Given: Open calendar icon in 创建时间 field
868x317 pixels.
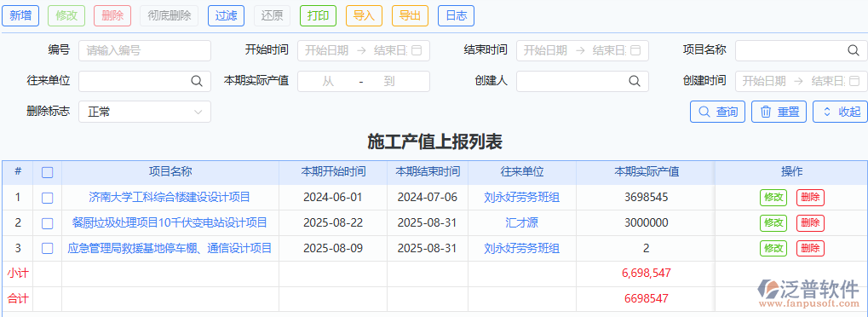Looking at the screenshot, I should coord(854,81).
